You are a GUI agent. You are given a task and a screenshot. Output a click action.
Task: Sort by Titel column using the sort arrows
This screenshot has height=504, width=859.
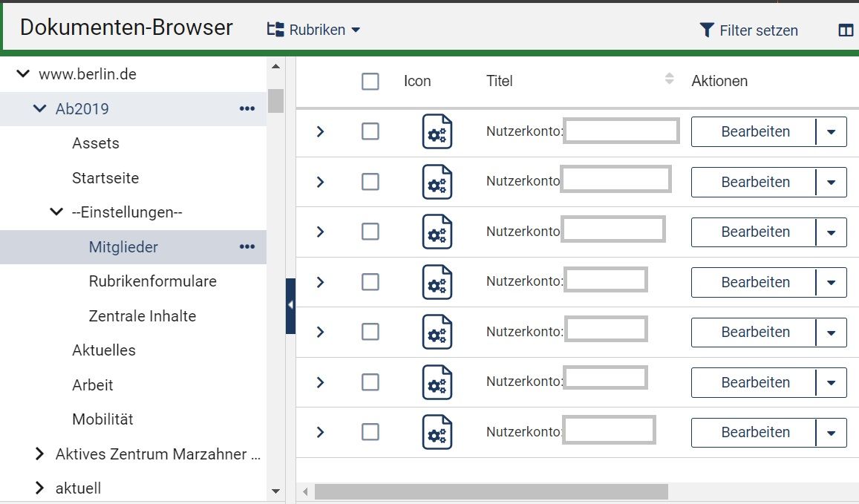coord(669,79)
